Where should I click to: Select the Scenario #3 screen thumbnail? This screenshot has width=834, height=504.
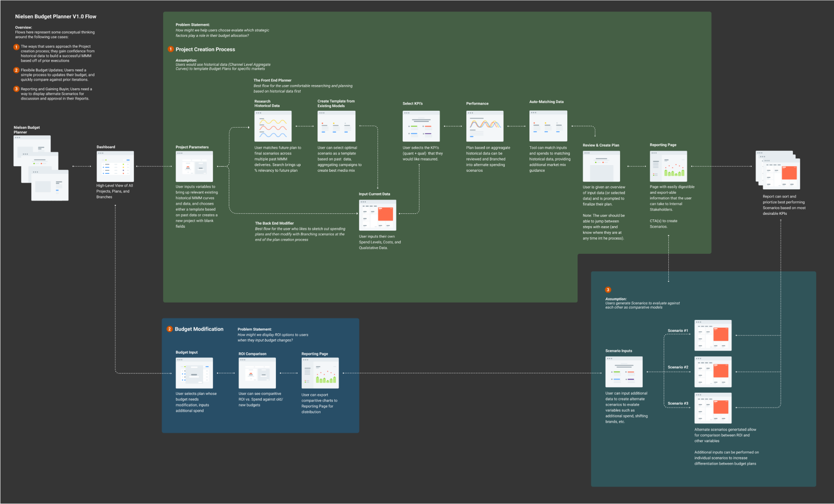713,408
